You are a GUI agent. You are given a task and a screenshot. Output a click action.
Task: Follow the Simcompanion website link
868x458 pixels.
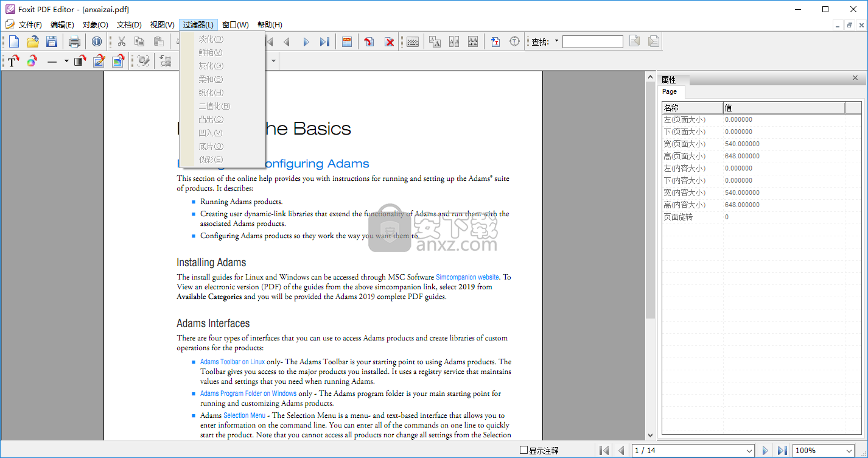(467, 277)
